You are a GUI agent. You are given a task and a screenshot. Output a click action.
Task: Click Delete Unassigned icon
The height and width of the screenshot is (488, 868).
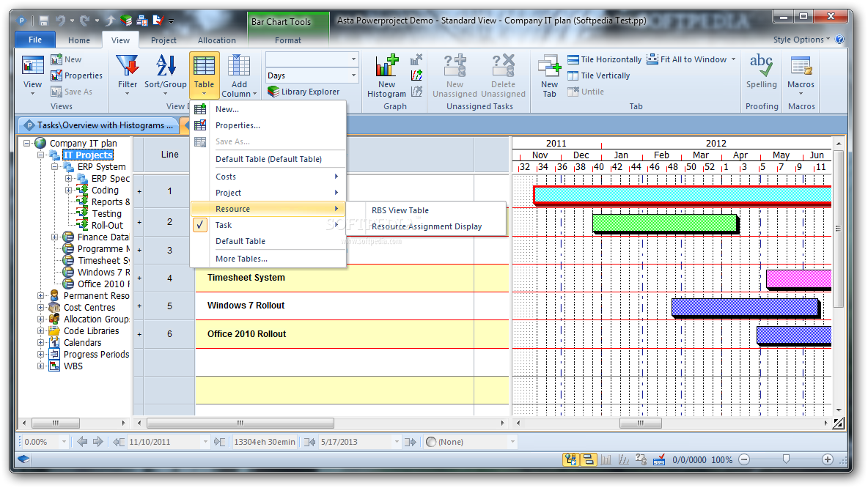[x=503, y=67]
